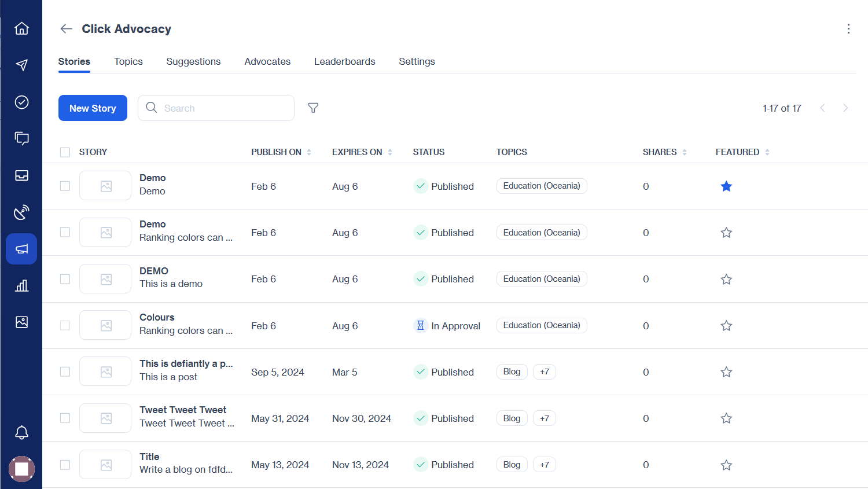
Task: Check the Tweet Tweet Tweet row checkbox
Action: pos(65,418)
